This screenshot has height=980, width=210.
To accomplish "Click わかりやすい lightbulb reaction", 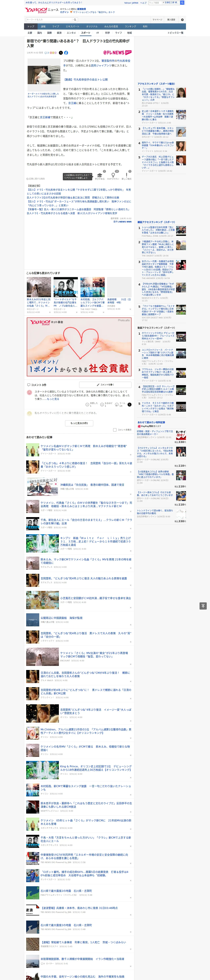I will 113,176.
